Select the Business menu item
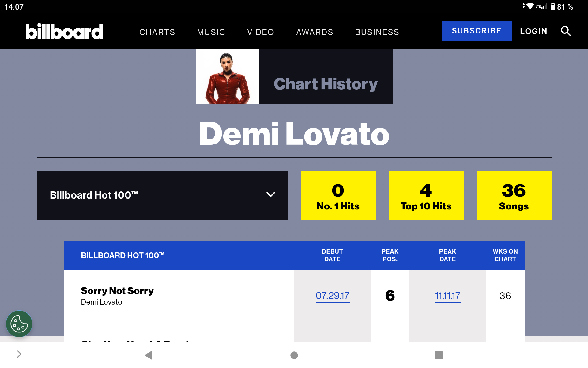 (377, 32)
